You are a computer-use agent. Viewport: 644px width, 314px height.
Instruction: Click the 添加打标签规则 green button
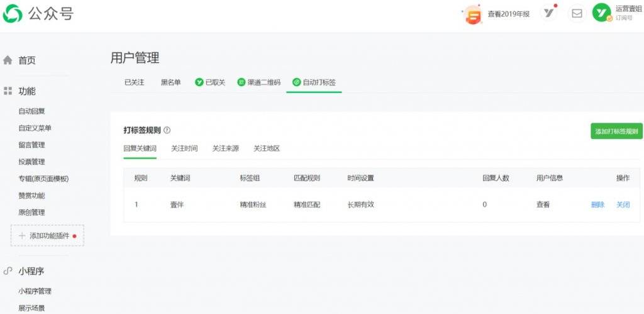(x=616, y=131)
